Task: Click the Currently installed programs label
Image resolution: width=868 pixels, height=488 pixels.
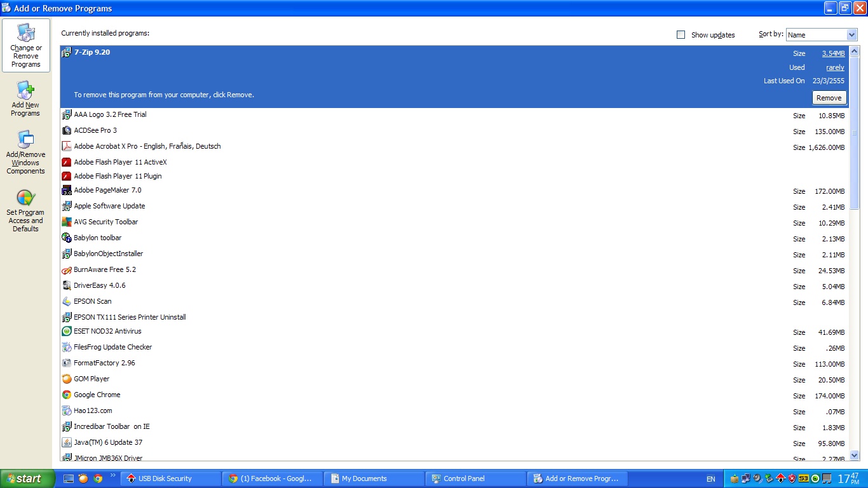Action: pos(105,33)
